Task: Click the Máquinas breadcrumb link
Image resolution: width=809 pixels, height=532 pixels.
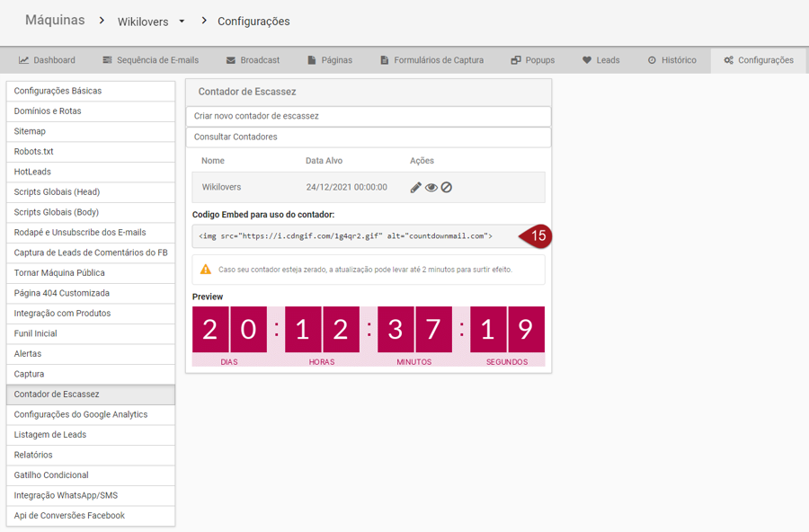Action: click(x=55, y=20)
